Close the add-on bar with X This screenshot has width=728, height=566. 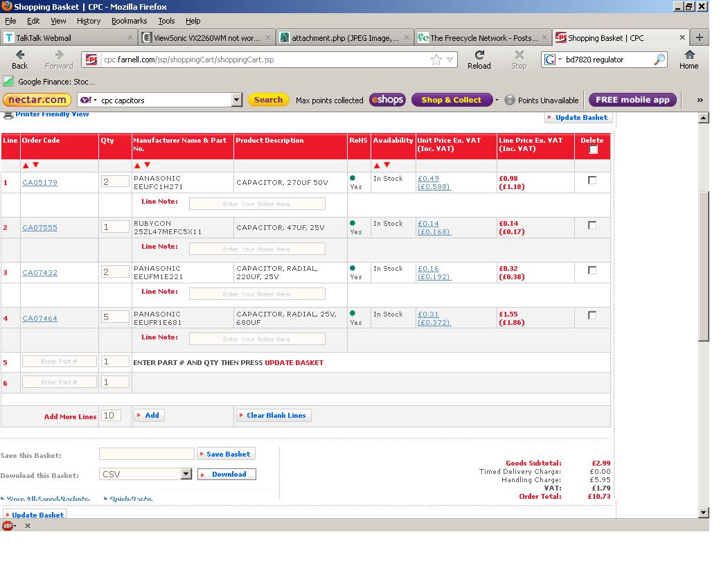pyautogui.click(x=28, y=526)
